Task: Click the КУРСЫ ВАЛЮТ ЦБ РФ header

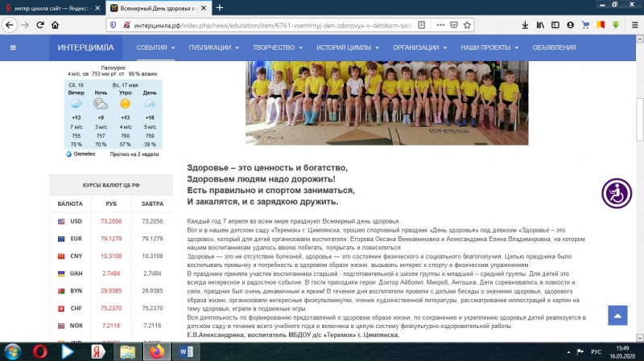Action: pos(111,185)
